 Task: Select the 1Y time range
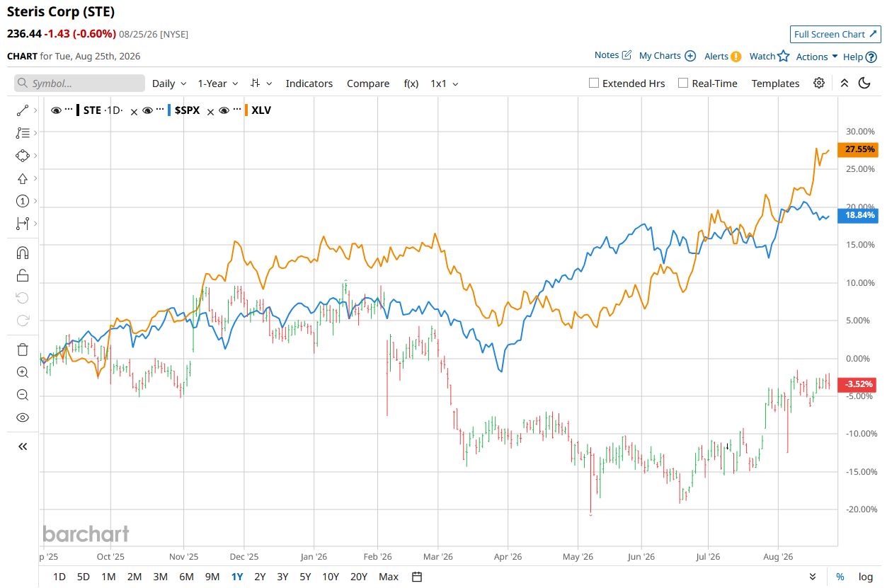coord(237,577)
